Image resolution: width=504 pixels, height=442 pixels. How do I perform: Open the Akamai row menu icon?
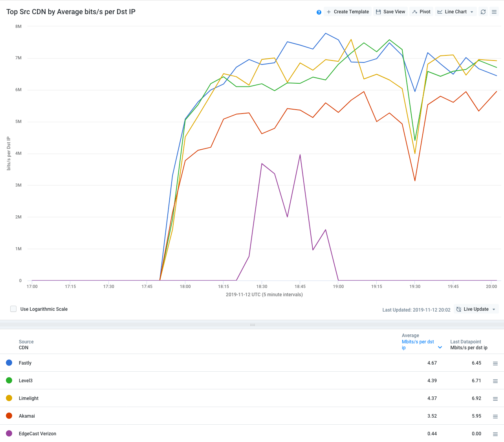[x=495, y=416]
